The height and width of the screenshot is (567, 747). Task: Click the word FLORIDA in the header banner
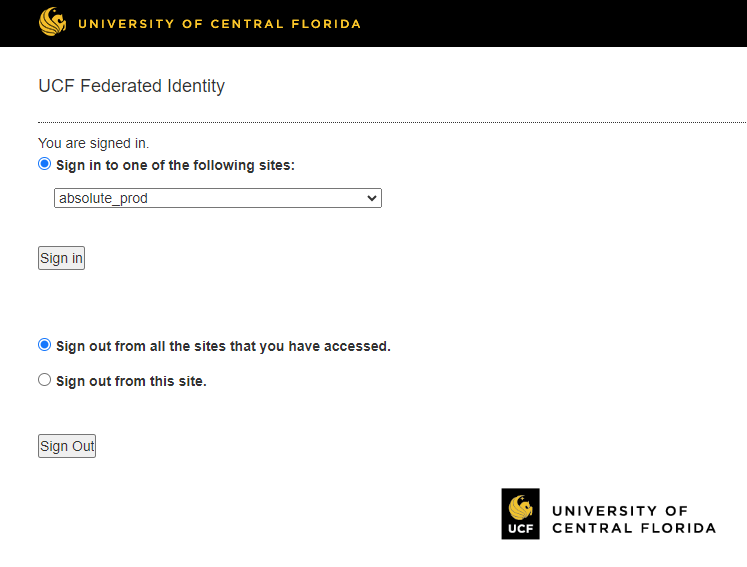point(326,24)
